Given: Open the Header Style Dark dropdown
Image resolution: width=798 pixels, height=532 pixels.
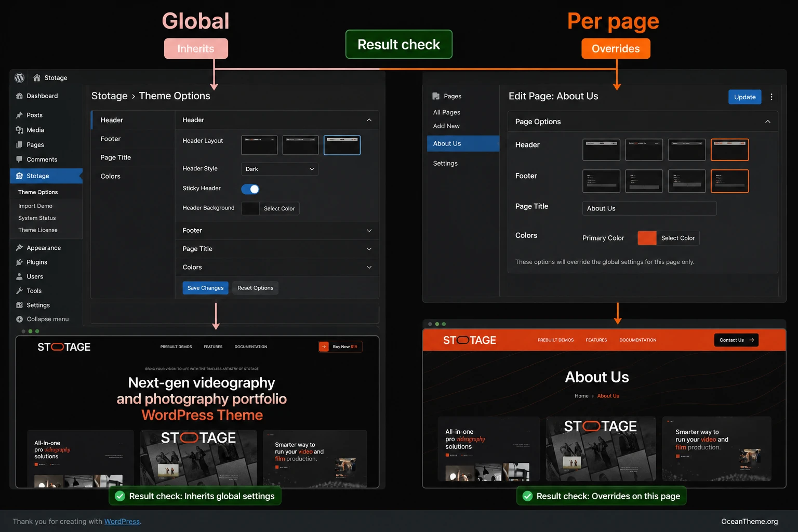Looking at the screenshot, I should (x=280, y=169).
